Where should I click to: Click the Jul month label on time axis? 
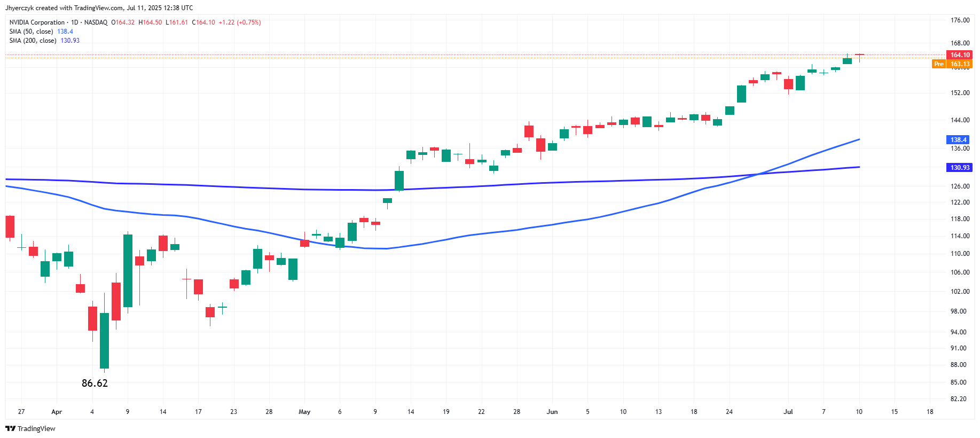click(x=788, y=412)
